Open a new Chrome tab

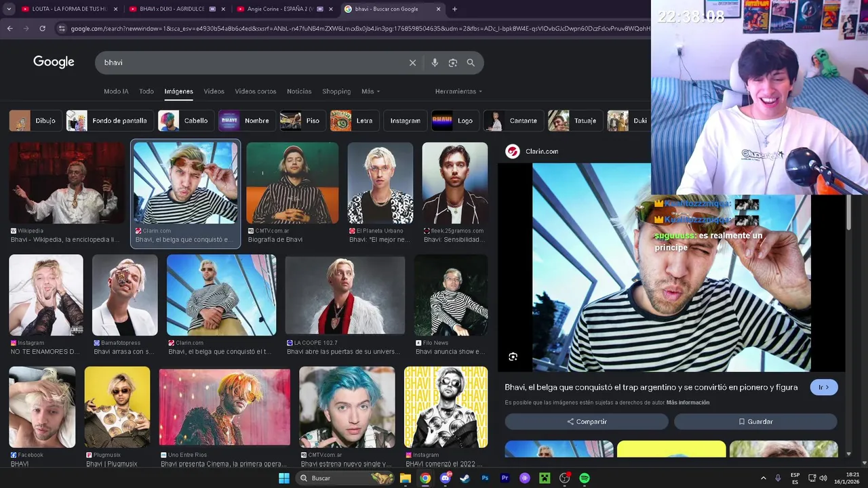(454, 9)
